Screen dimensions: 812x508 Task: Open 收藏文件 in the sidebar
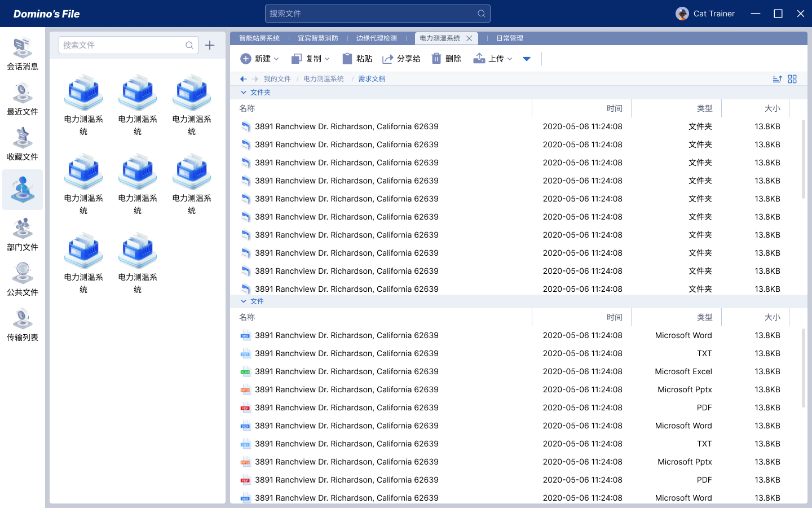[x=23, y=144]
